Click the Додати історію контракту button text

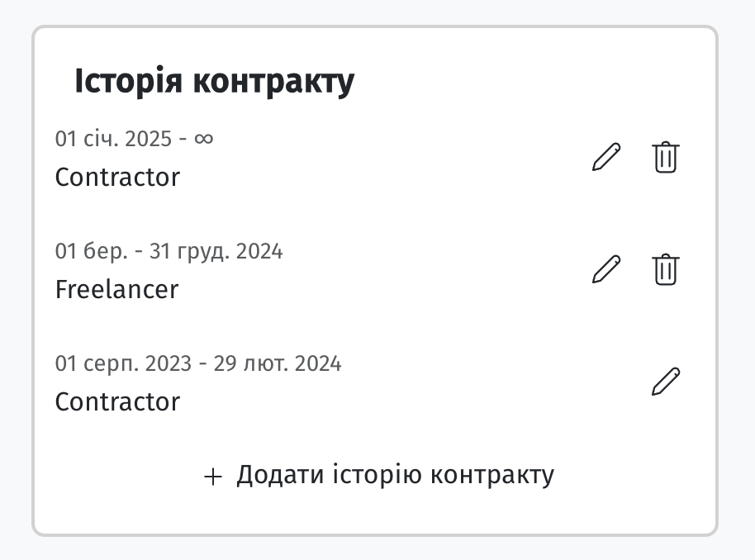395,475
